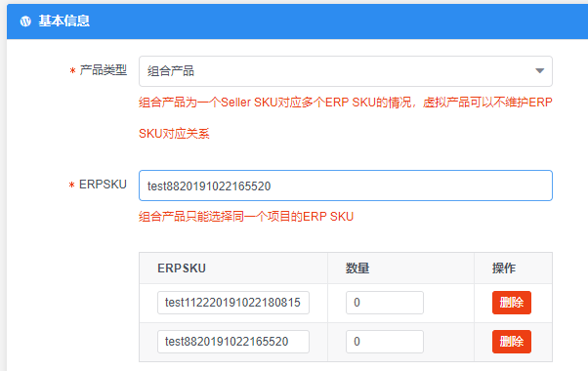This screenshot has height=371, width=588.
Task: Open the 产品类型 dropdown showing 组合产品
Action: point(346,71)
